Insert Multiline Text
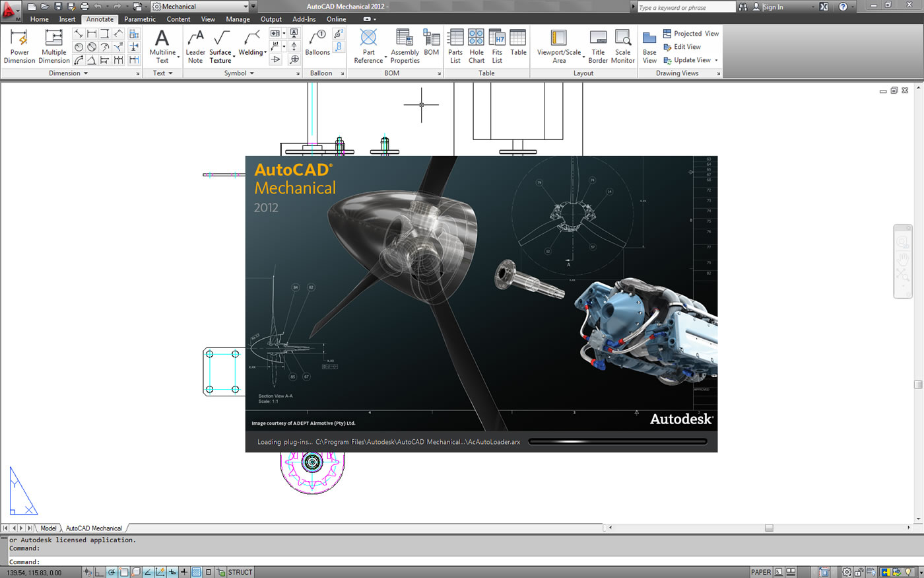This screenshot has width=924, height=578. point(162,46)
